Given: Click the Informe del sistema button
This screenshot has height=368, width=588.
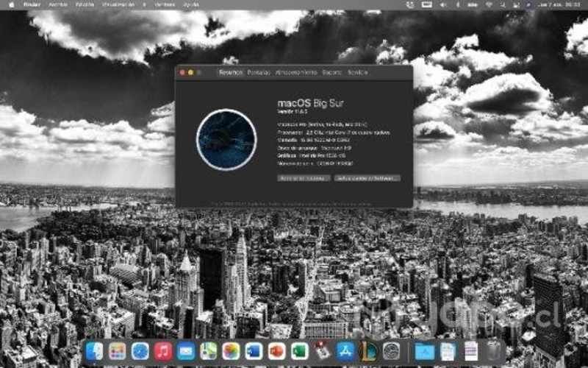Looking at the screenshot, I should [304, 178].
